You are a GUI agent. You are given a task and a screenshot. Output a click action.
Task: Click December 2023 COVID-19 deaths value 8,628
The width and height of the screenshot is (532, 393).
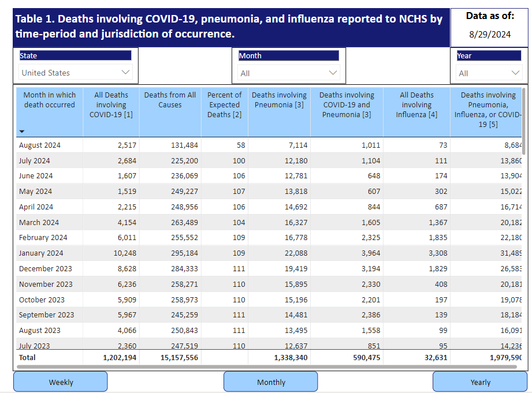(127, 268)
